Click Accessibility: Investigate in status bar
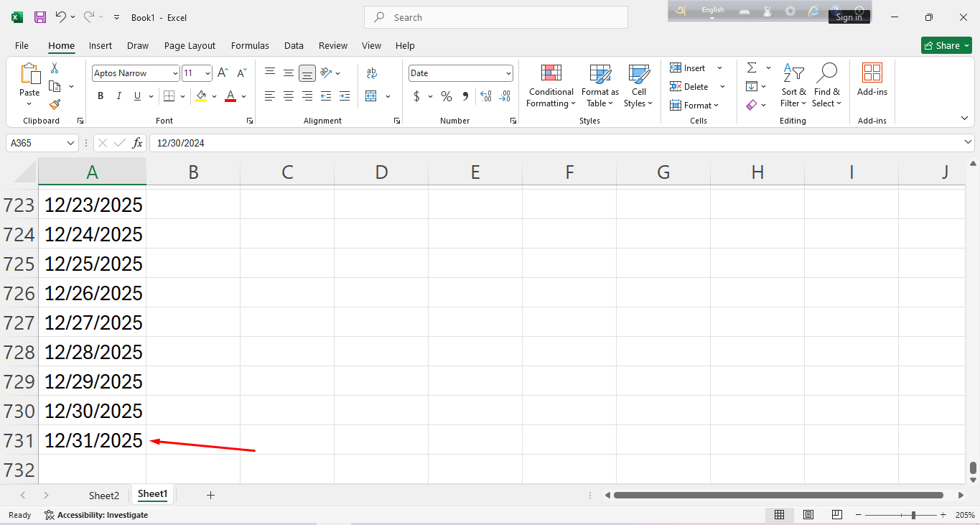The width and height of the screenshot is (980, 525). click(96, 515)
